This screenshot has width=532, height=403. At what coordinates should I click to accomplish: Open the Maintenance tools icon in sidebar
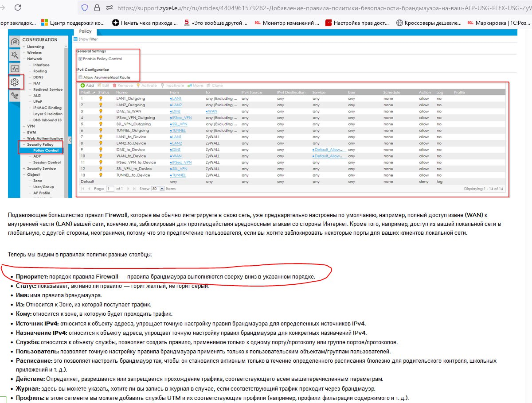point(15,96)
